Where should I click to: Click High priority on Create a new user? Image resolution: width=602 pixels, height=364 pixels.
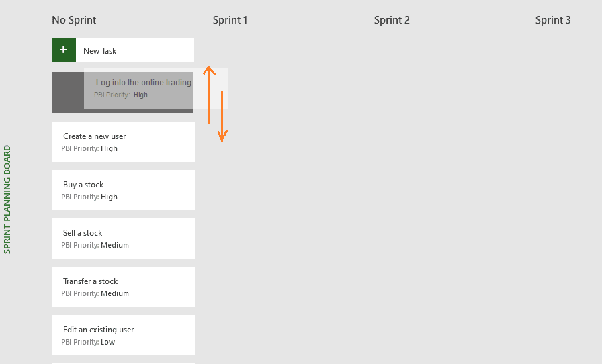[x=109, y=148]
